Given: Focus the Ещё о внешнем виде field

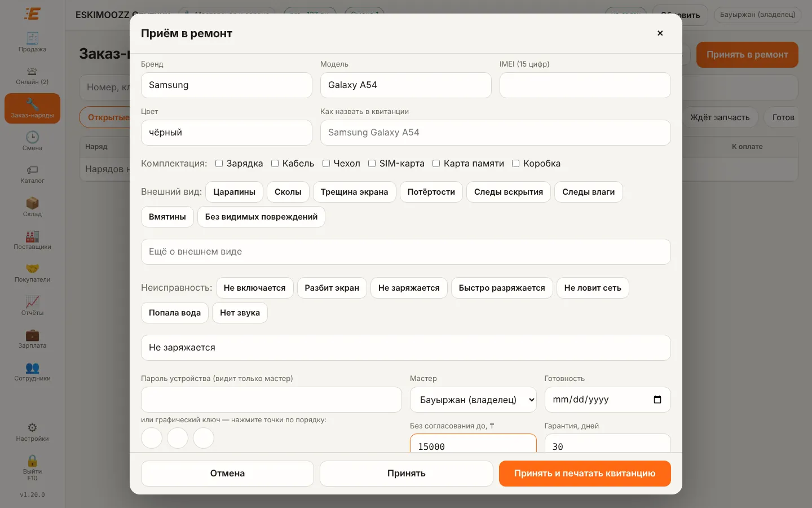Looking at the screenshot, I should (406, 252).
